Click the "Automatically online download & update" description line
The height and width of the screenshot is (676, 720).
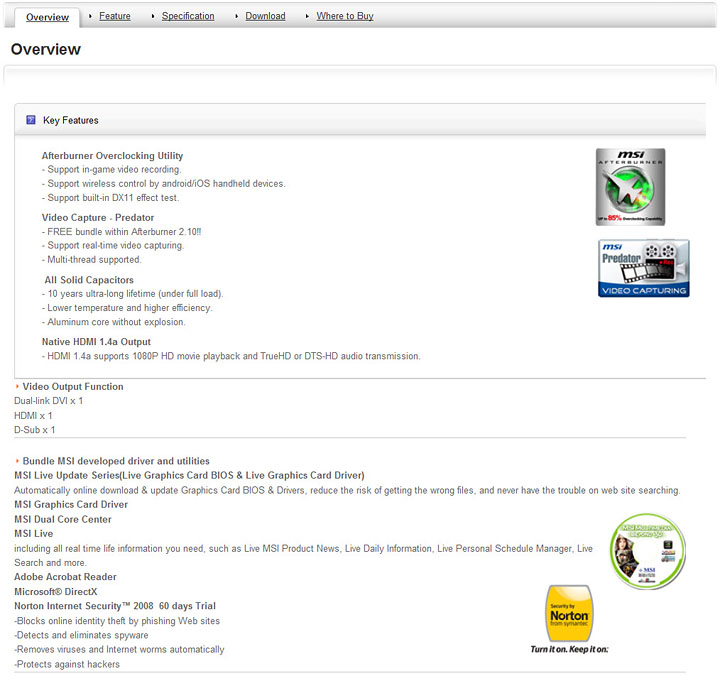347,490
